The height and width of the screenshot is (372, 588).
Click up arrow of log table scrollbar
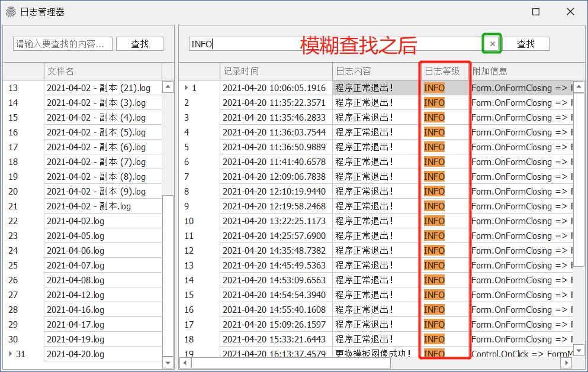(x=579, y=87)
